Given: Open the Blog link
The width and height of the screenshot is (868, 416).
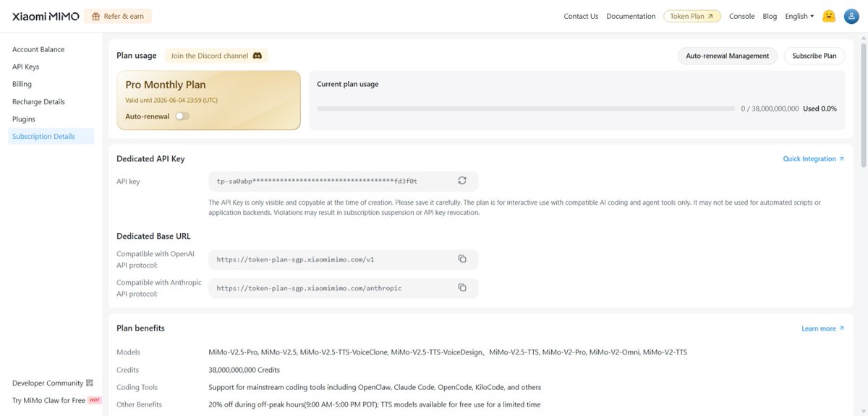Looking at the screenshot, I should click(x=770, y=16).
